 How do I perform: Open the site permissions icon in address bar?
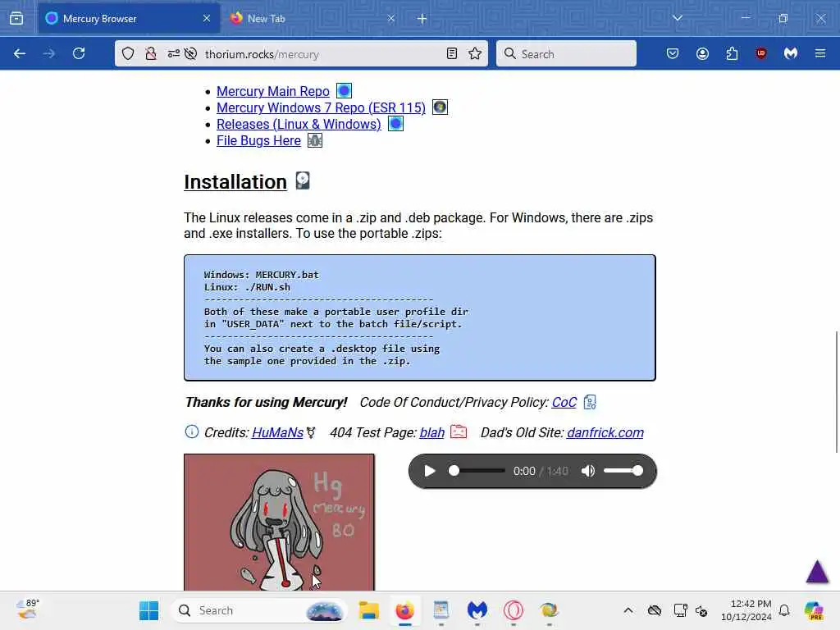pos(174,53)
